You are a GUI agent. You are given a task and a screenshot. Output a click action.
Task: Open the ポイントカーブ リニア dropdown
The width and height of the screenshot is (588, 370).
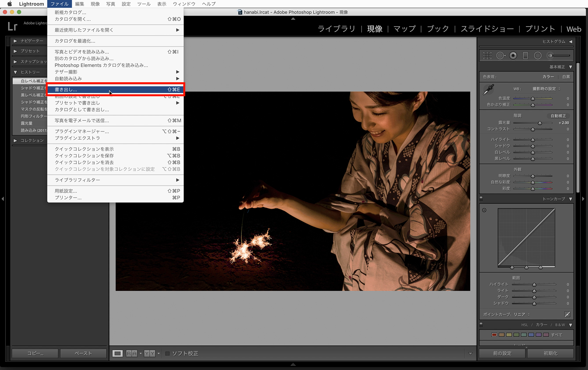(x=522, y=315)
